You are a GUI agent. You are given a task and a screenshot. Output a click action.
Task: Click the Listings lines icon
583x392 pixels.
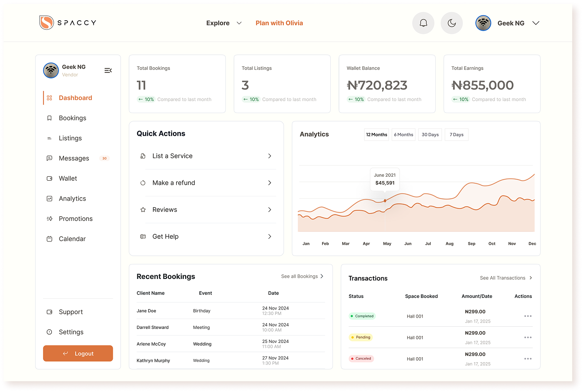click(50, 138)
